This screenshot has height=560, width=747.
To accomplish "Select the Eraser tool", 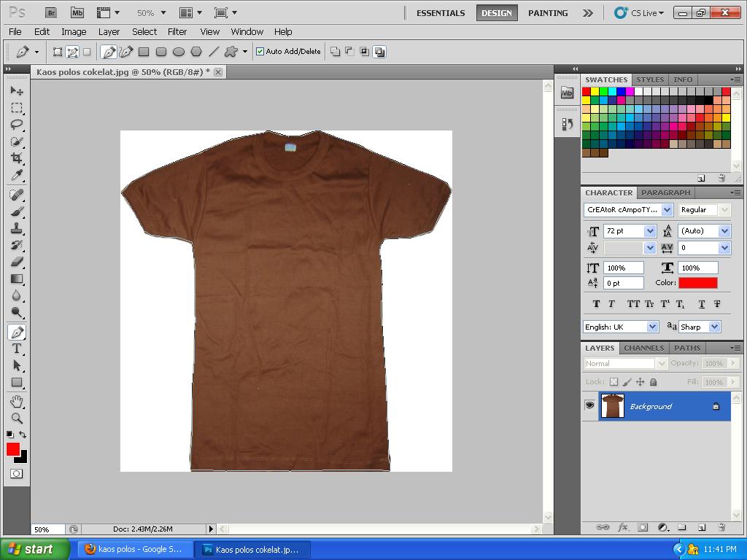I will pos(17,262).
